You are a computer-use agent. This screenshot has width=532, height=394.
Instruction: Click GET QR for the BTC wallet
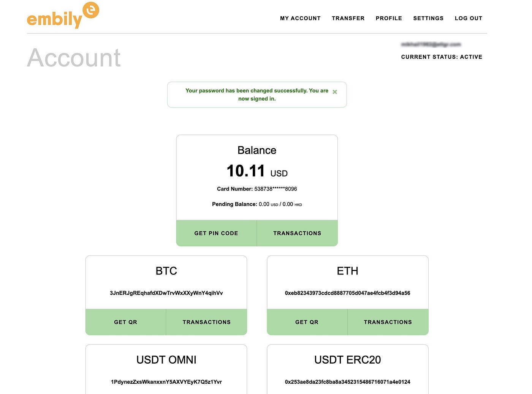point(125,322)
